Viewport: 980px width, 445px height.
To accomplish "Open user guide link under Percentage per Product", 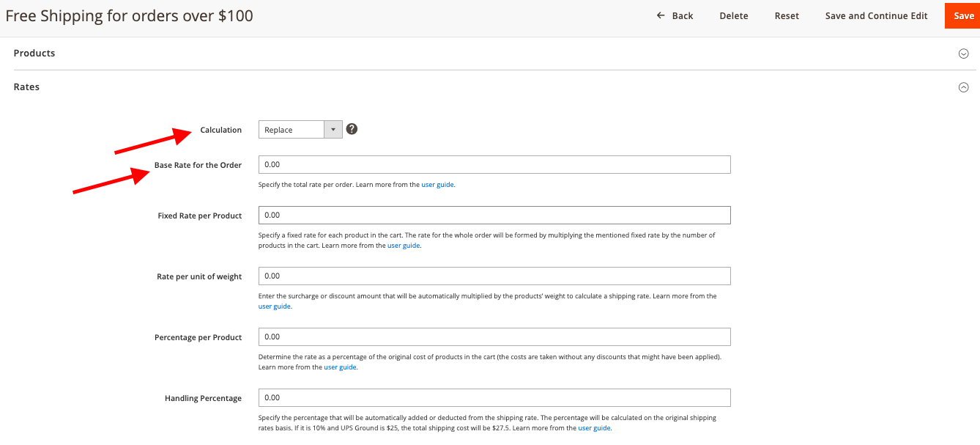I will coord(341,367).
